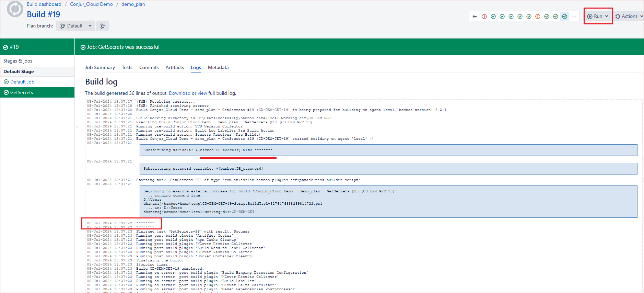Go to Conjur_Cloud Demo project breadcrumb

[91, 4]
